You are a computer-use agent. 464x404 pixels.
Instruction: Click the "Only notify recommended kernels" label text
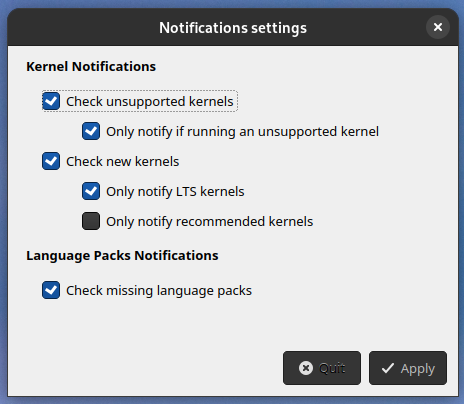pos(210,221)
